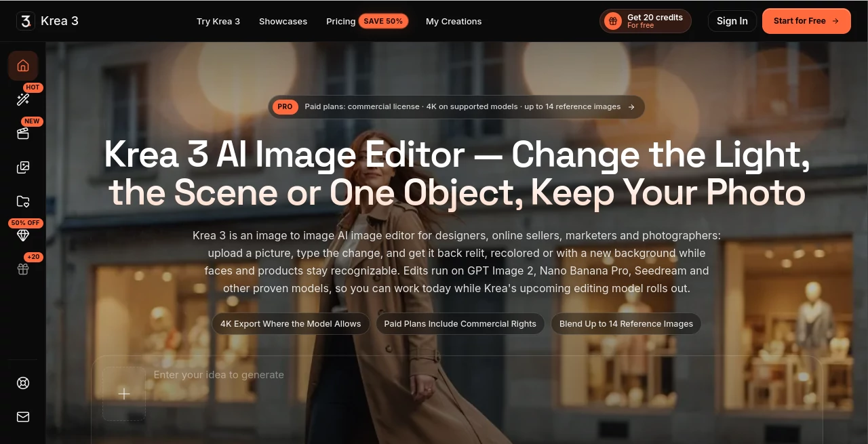Open the mail envelope icon in sidebar
The image size is (868, 444).
(23, 417)
